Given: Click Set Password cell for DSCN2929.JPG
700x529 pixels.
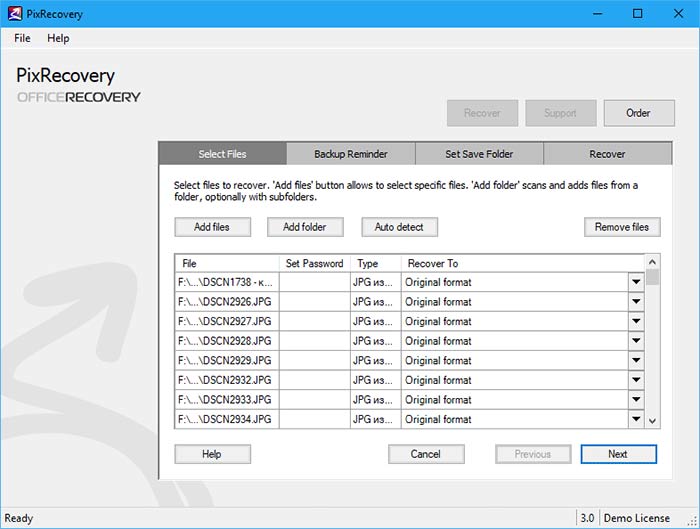Looking at the screenshot, I should 315,361.
